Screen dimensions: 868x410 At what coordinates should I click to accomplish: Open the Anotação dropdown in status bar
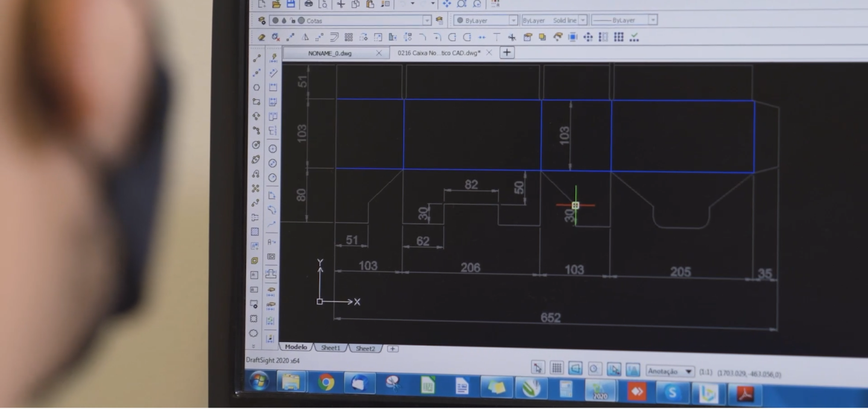click(688, 371)
